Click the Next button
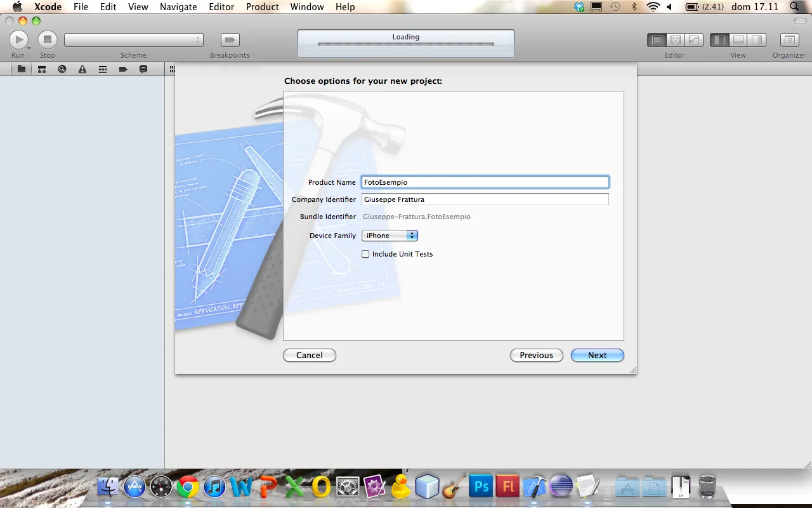 pos(597,356)
